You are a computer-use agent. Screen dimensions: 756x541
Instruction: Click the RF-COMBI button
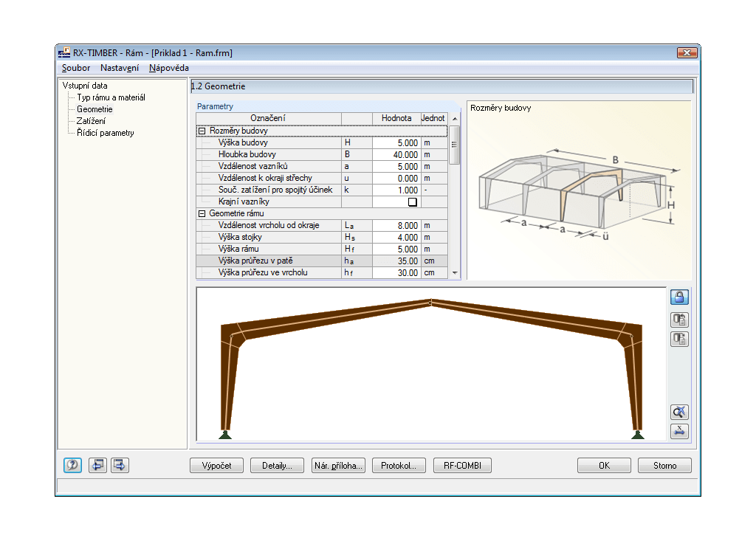tap(462, 466)
